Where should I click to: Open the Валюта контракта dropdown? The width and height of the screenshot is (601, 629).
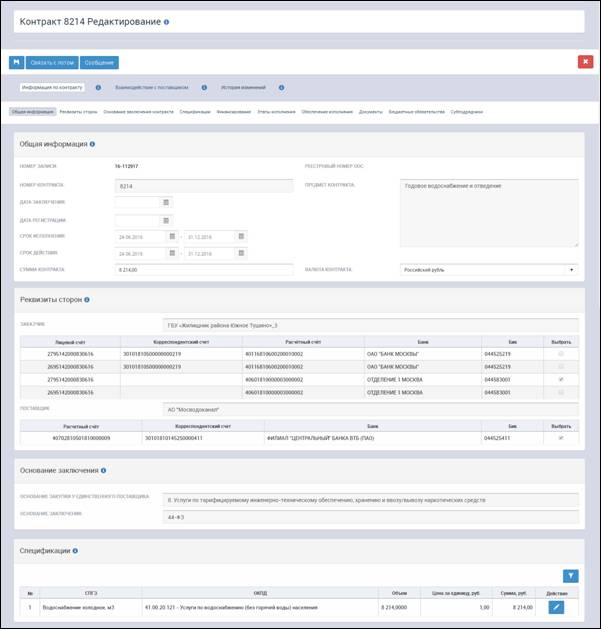click(x=489, y=270)
